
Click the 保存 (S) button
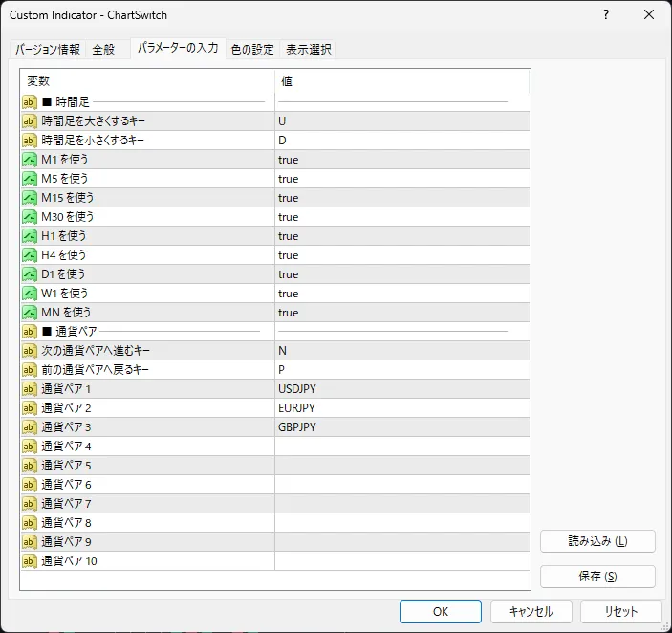click(x=597, y=577)
